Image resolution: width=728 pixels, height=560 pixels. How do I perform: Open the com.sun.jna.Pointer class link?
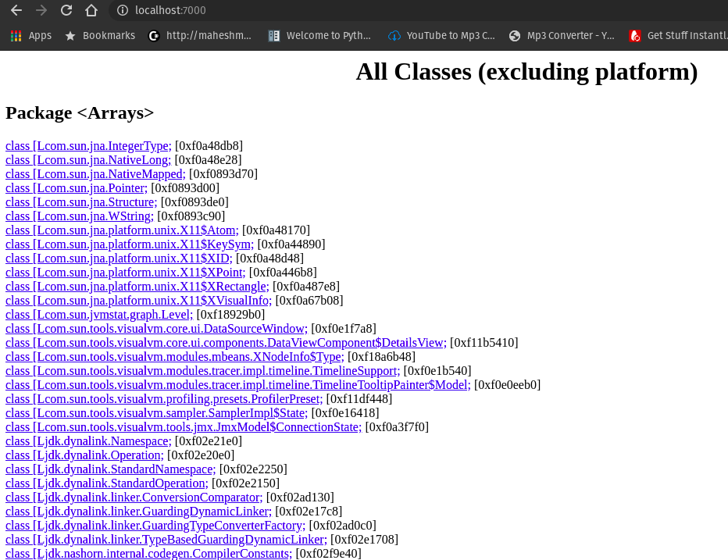[76, 187]
